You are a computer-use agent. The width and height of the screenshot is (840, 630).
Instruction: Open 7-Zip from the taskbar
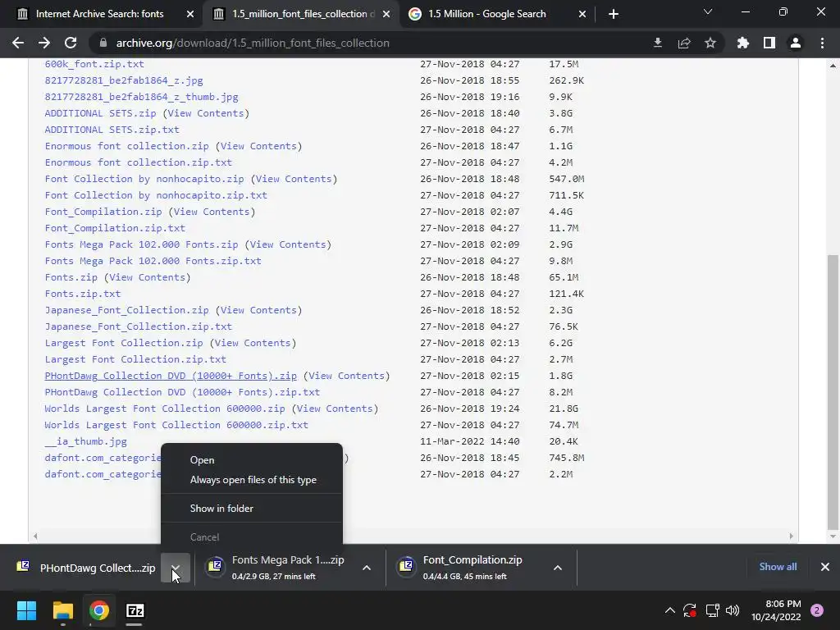pos(135,610)
